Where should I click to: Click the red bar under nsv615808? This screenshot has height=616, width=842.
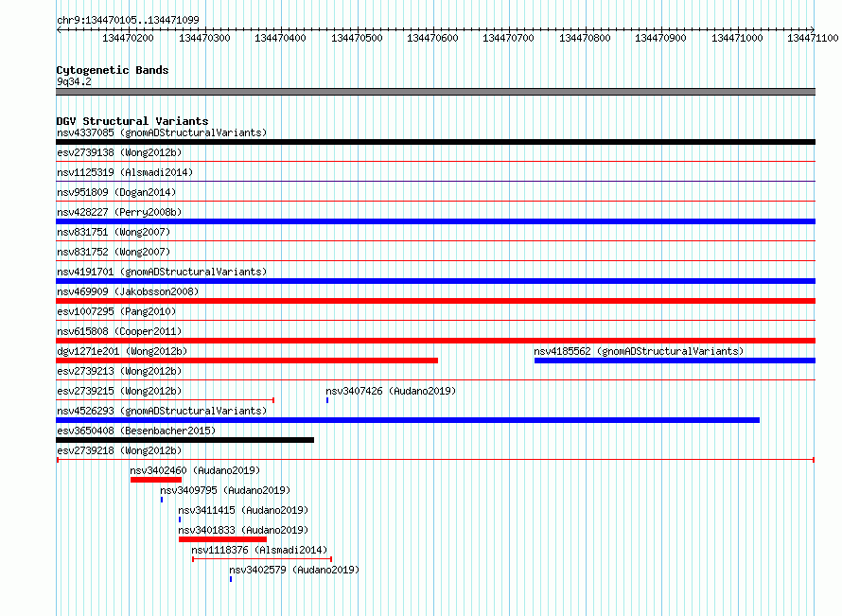tap(435, 341)
